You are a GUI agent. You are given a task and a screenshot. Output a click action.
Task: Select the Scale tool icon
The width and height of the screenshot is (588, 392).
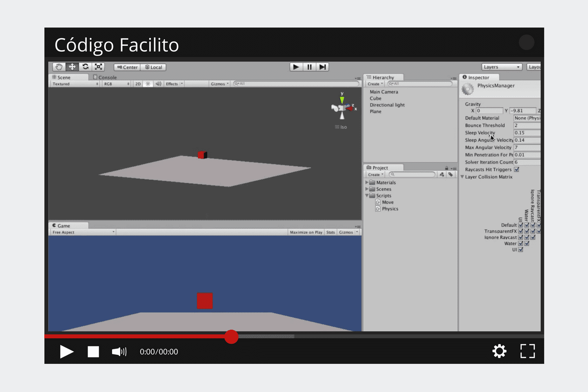pos(98,67)
